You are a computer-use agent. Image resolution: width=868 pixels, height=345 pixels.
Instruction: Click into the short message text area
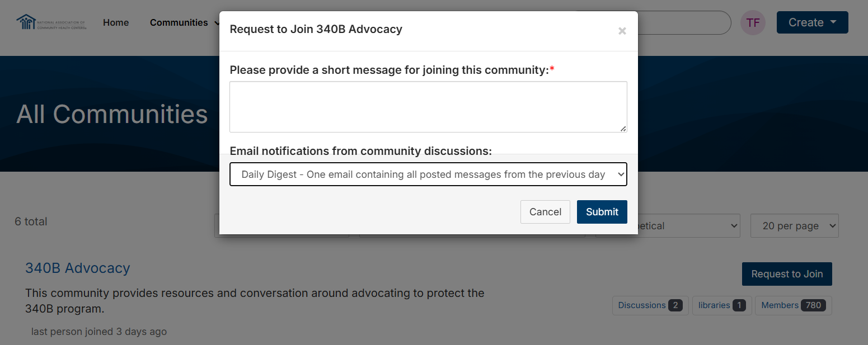point(428,107)
